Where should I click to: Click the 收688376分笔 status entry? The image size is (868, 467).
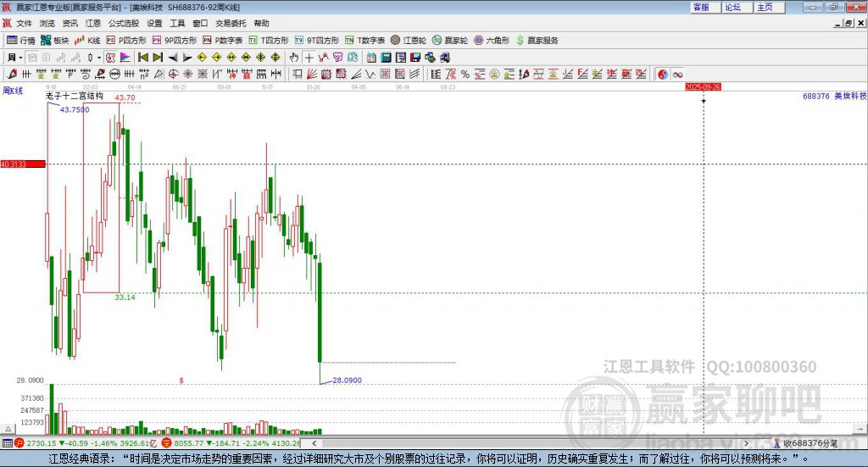tap(806, 443)
